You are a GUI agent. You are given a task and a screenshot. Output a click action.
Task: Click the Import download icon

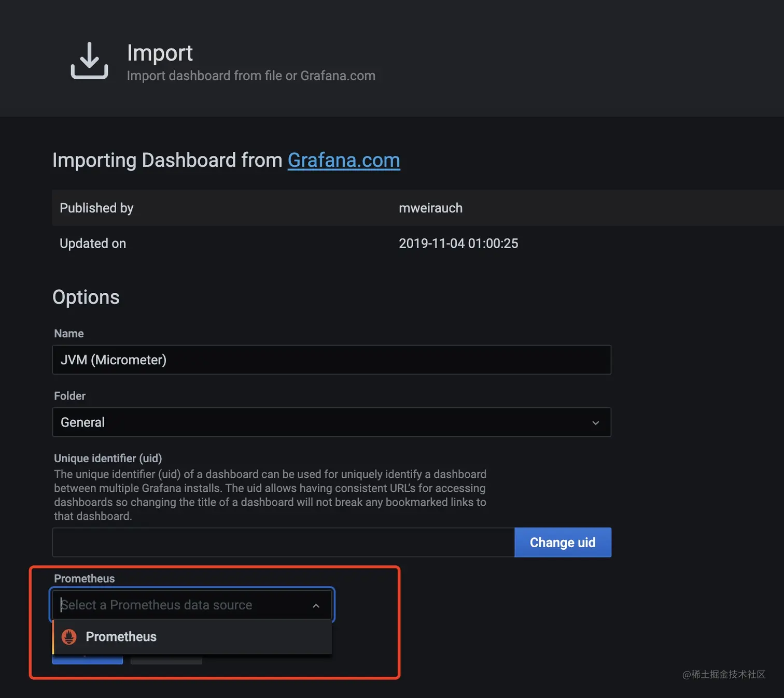pos(89,61)
